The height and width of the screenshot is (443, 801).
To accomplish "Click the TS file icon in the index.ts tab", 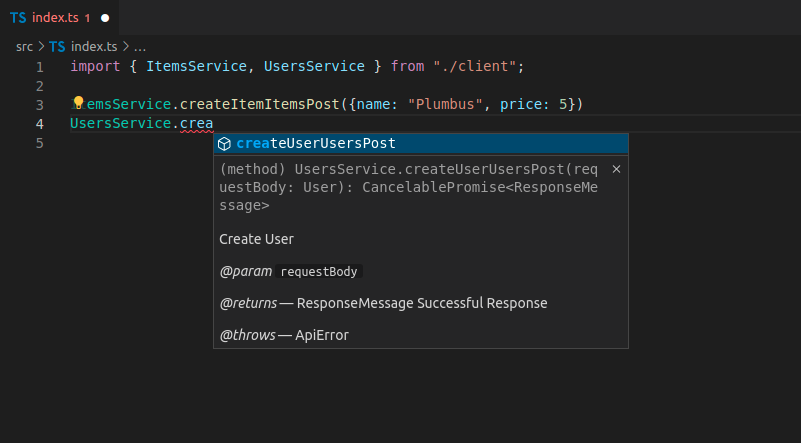I will [x=19, y=18].
